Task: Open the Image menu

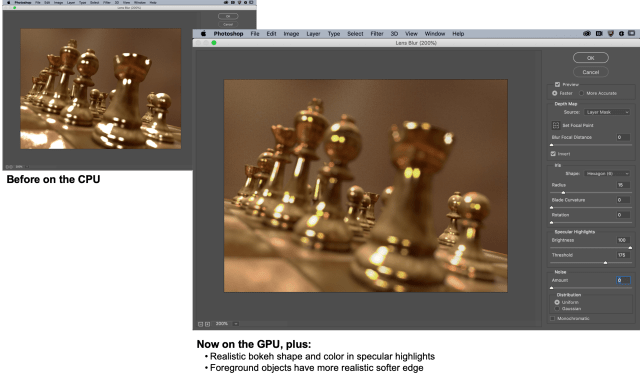Action: click(291, 34)
